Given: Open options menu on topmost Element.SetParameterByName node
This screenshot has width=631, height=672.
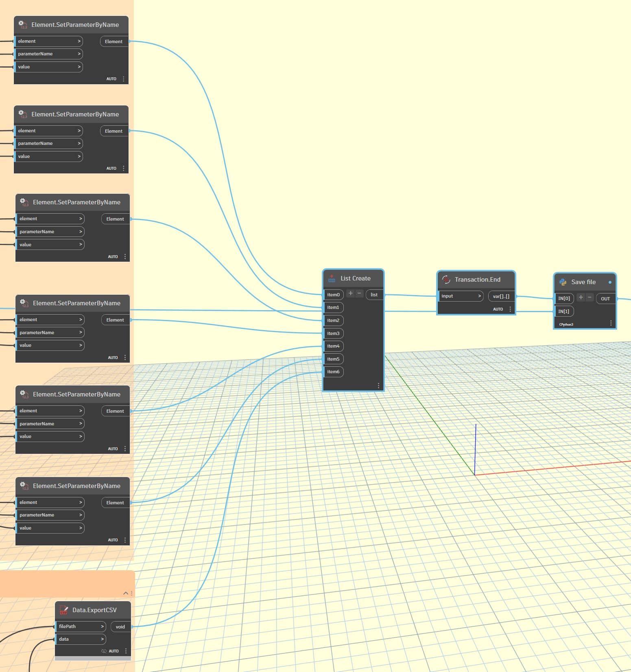Looking at the screenshot, I should click(124, 79).
